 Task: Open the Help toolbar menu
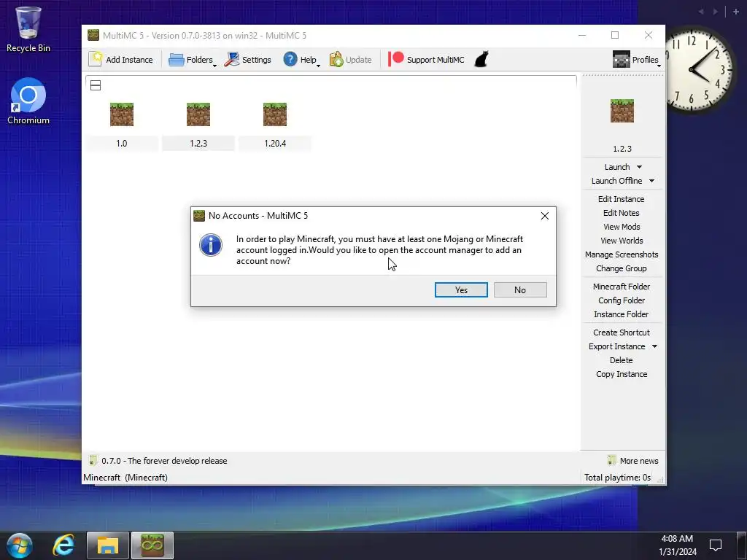[301, 60]
